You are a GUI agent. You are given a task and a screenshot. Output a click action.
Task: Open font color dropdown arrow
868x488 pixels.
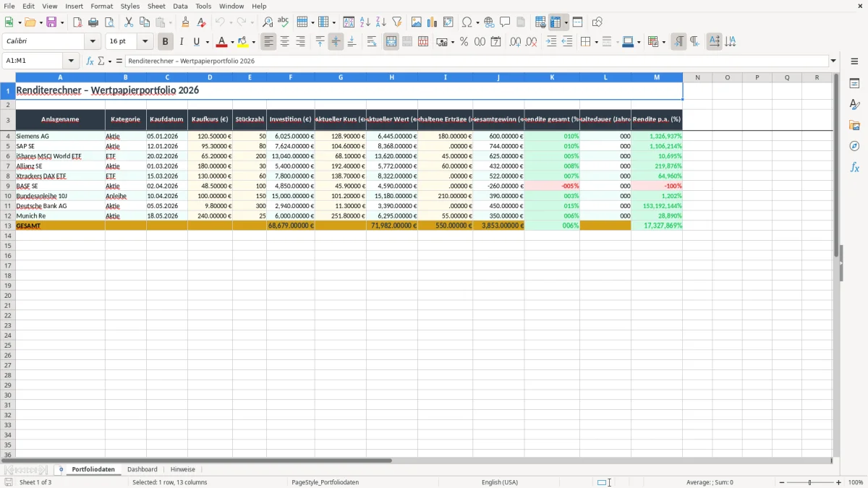[231, 42]
